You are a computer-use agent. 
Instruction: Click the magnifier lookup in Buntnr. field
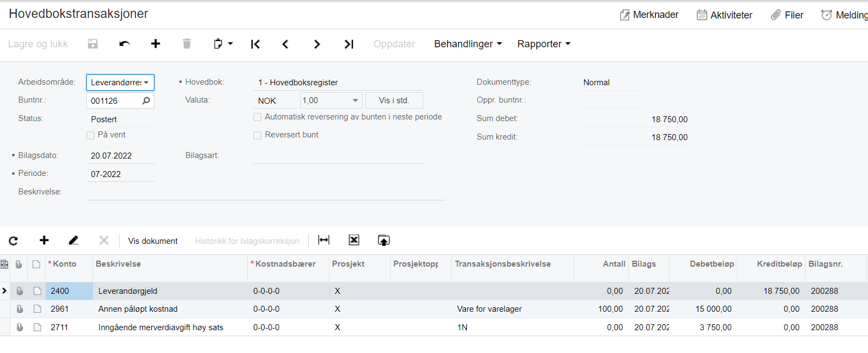tap(146, 100)
